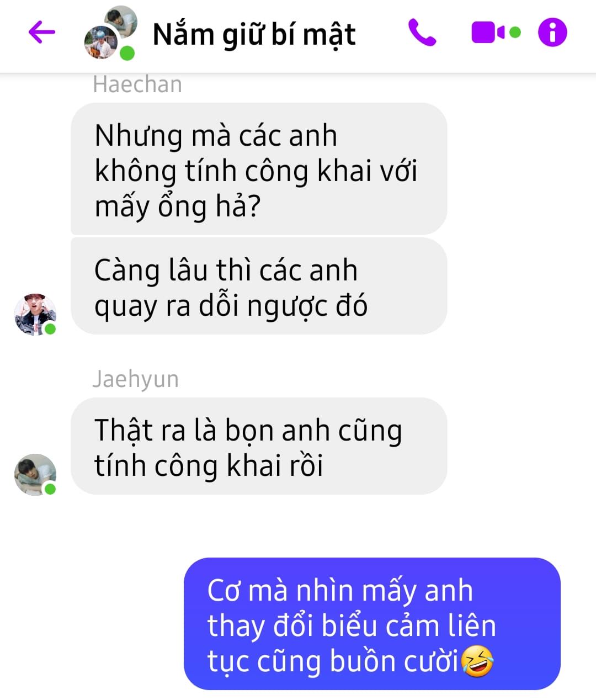Start a video call with the group

coord(488,33)
